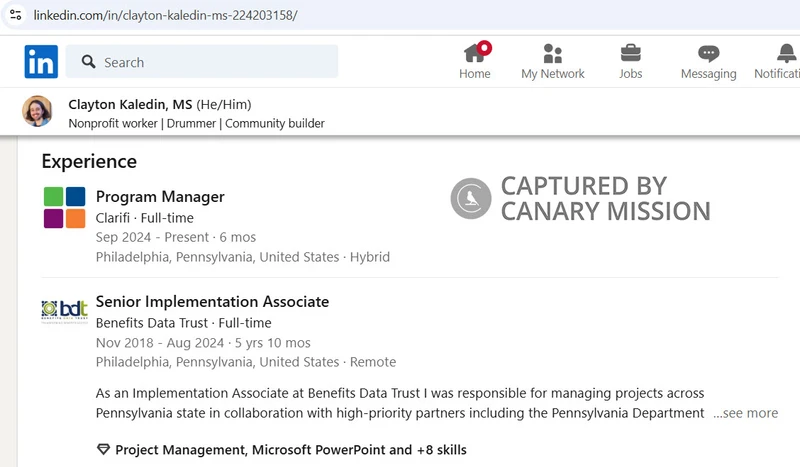Open the Clarifi company logo
Screen dimensions: 800x467
click(x=64, y=207)
